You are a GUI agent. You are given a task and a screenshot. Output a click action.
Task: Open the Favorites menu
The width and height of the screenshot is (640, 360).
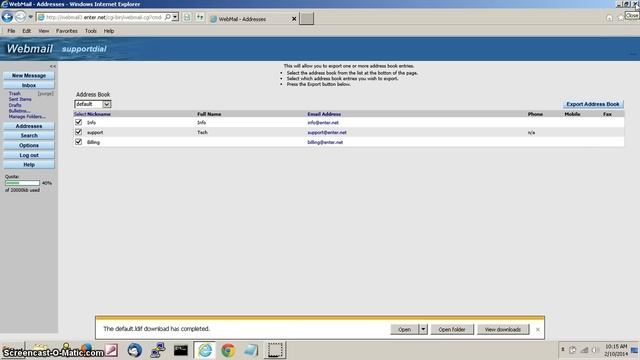coord(67,31)
